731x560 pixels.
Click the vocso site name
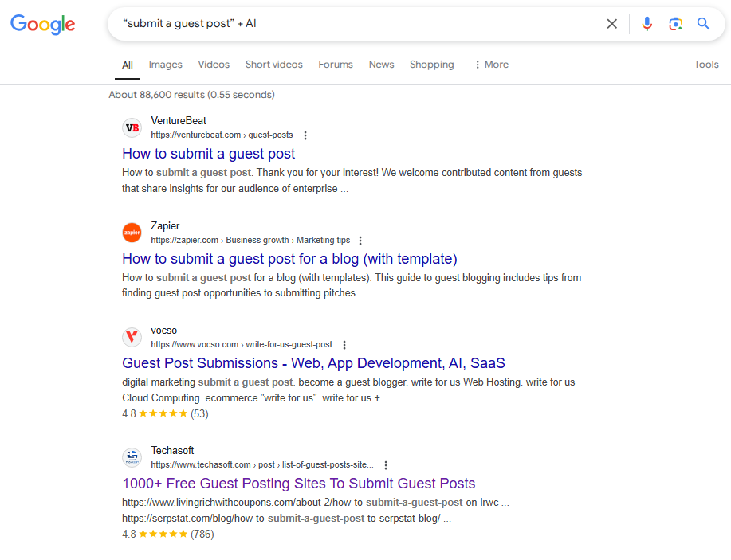pyautogui.click(x=163, y=331)
